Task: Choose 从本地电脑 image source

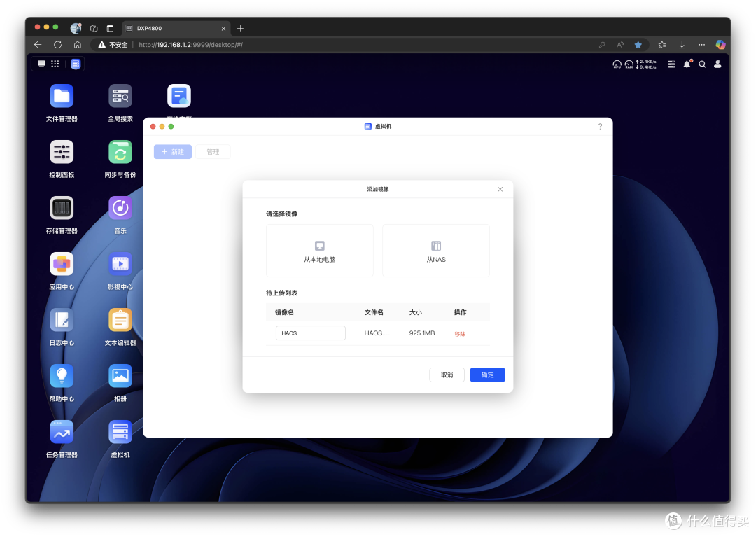Action: tap(320, 251)
